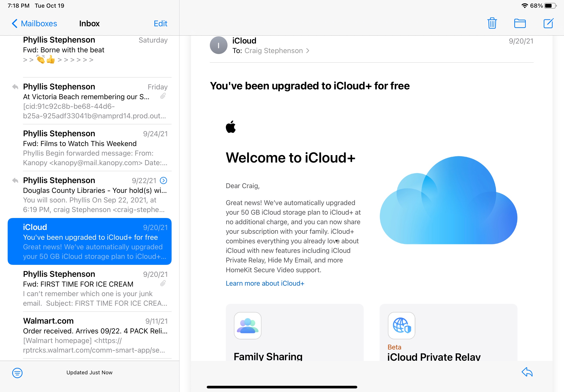Open Douglas County Libraries hold email
This screenshot has height=392, width=564.
point(90,195)
